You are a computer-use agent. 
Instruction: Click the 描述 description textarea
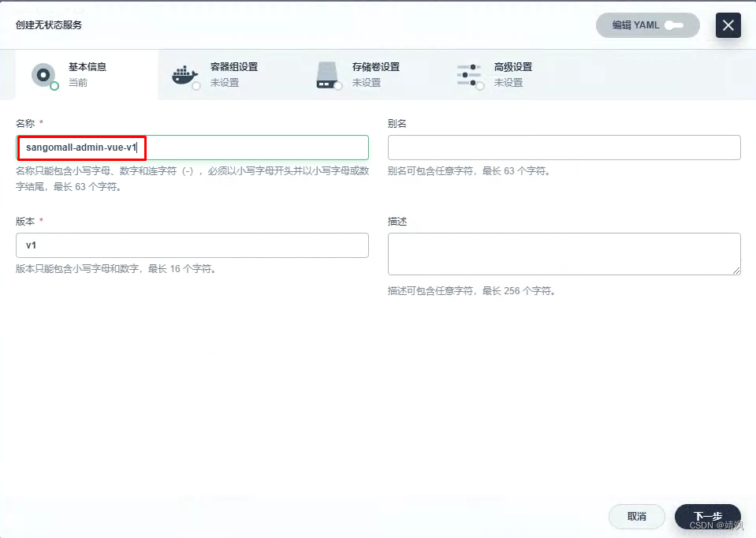[563, 254]
